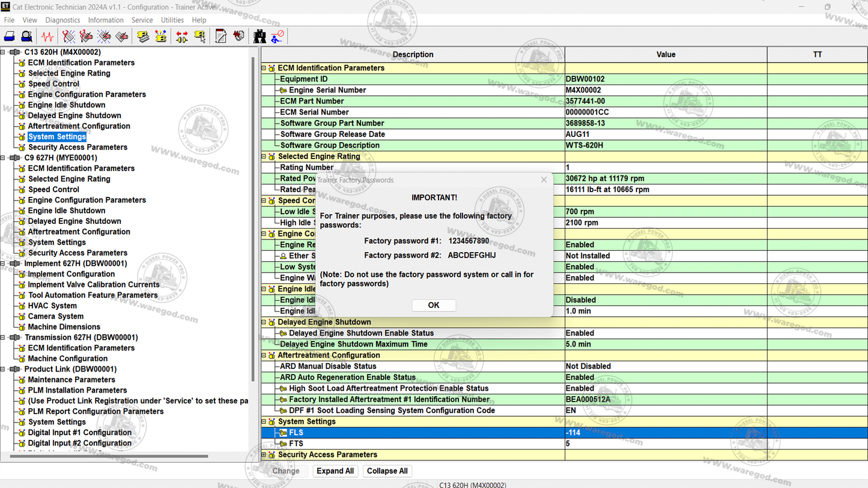Click the Value column header
868x488 pixels.
[x=666, y=55]
